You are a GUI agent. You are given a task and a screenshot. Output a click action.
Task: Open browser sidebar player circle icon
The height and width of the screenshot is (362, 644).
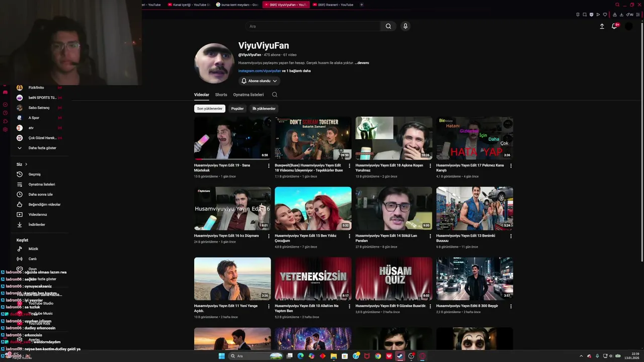(x=5, y=105)
